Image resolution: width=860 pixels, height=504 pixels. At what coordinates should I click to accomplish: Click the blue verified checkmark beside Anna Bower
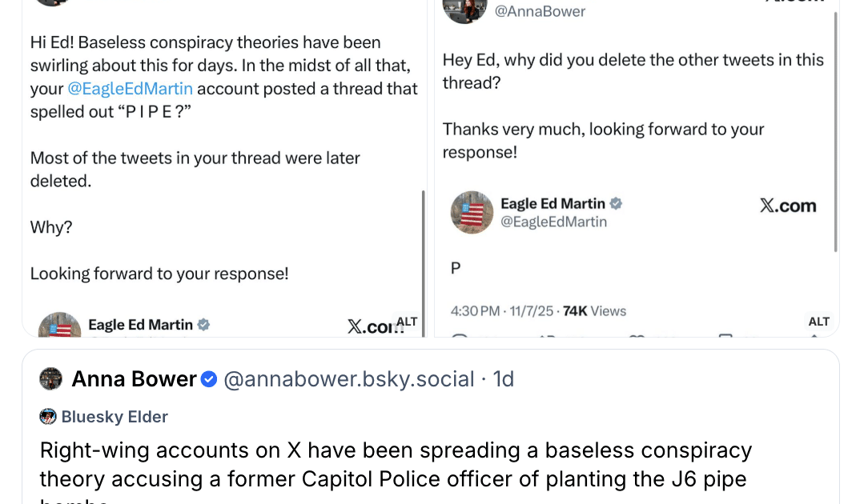209,379
